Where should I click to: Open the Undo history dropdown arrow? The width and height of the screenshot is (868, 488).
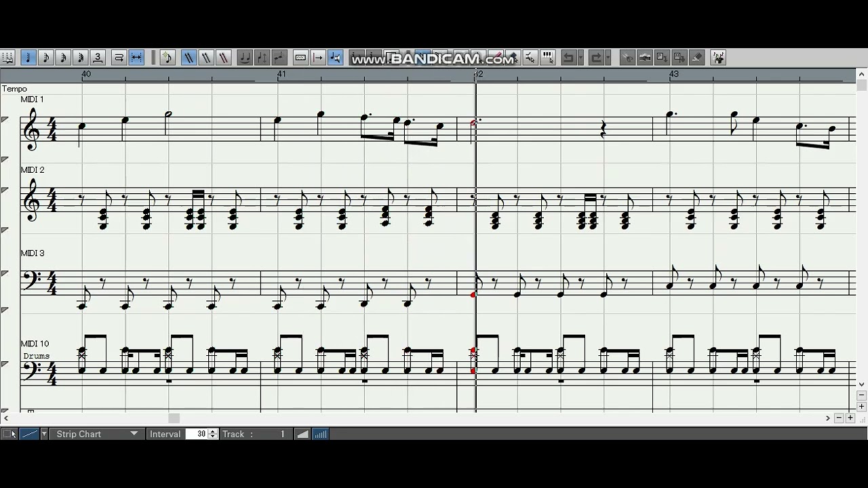click(x=580, y=58)
